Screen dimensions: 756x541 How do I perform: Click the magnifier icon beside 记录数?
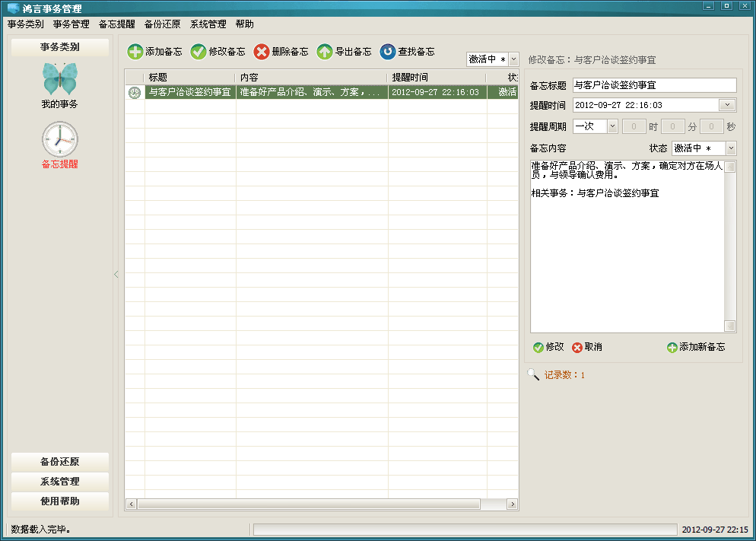pos(533,374)
